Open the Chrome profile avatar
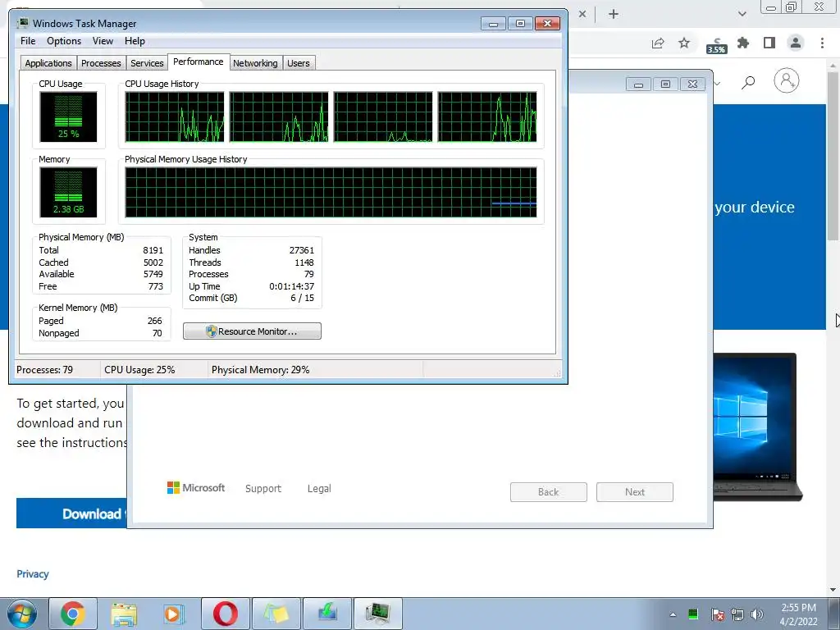This screenshot has width=840, height=630. click(x=796, y=43)
